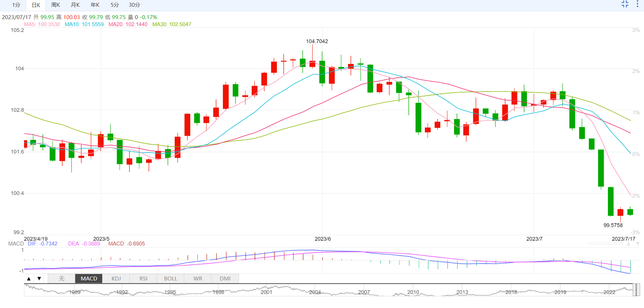Switch to the DMI indicator
644x308 pixels.
225,279
